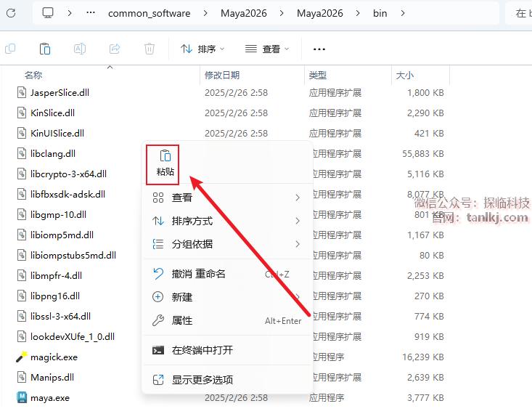Click the toolbar Copy icon

click(10, 49)
